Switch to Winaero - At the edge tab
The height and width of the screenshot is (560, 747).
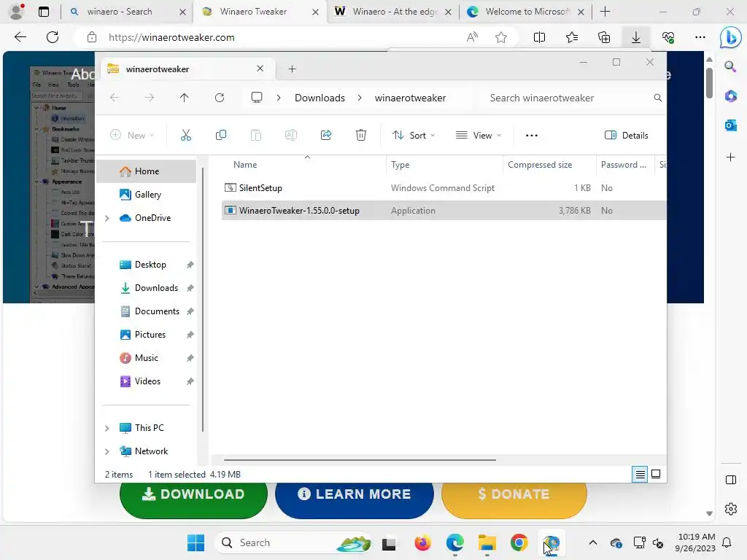click(x=393, y=12)
